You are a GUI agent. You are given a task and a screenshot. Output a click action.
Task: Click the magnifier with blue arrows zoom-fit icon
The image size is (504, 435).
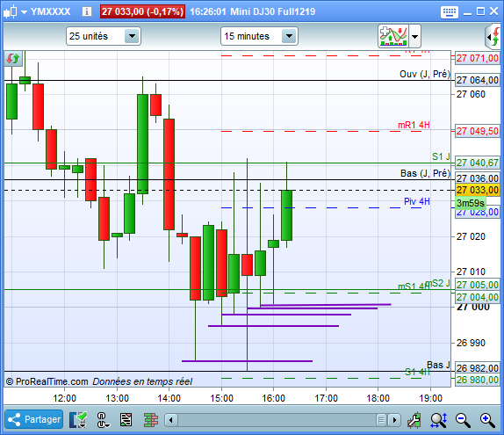[x=438, y=420]
